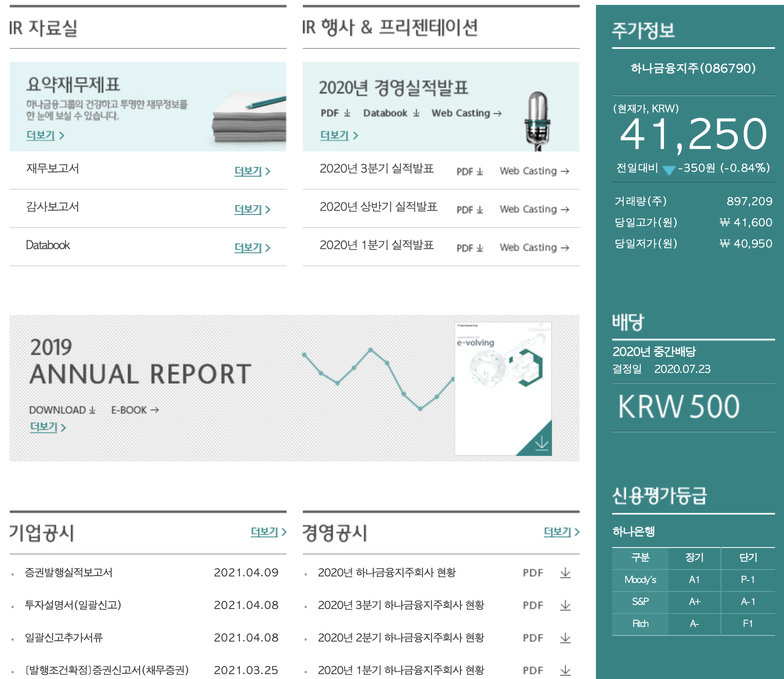
Task: Click DOWNLOAD under 2019 Annual Report
Action: click(x=62, y=410)
